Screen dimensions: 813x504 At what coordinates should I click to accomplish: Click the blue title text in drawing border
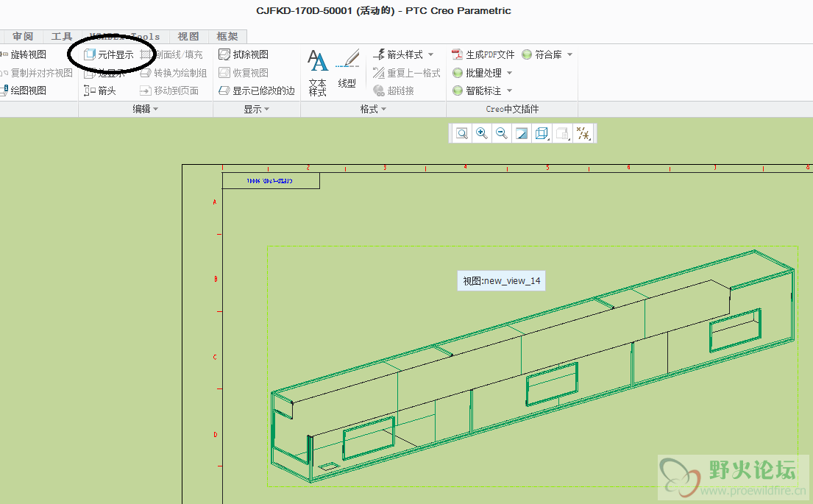pos(269,181)
